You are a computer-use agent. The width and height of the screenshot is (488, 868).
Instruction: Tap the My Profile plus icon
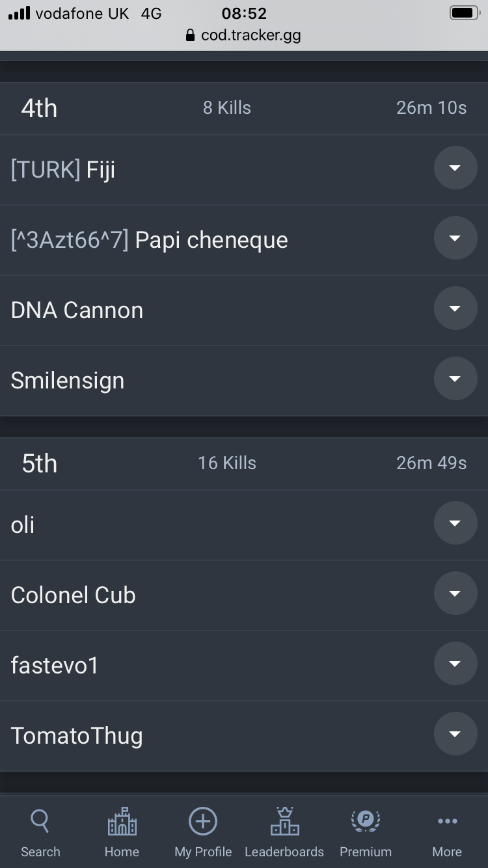point(203,822)
